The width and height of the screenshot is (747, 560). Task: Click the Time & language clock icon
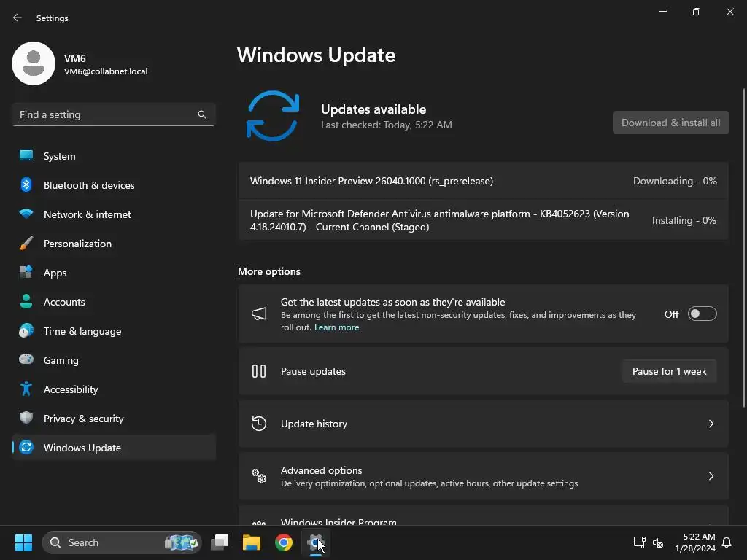(26, 330)
